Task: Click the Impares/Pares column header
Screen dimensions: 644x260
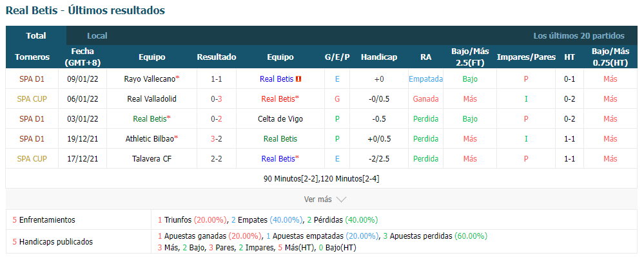Action: (x=526, y=57)
